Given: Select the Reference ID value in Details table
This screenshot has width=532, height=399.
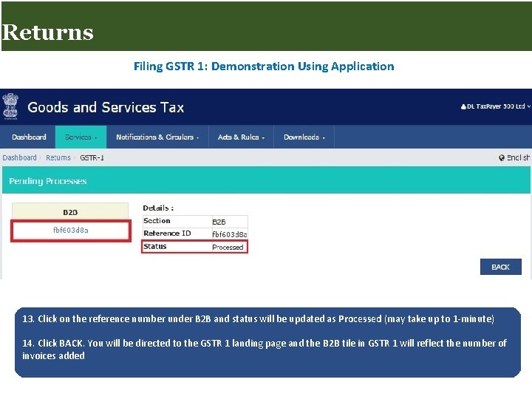Looking at the screenshot, I should (230, 234).
